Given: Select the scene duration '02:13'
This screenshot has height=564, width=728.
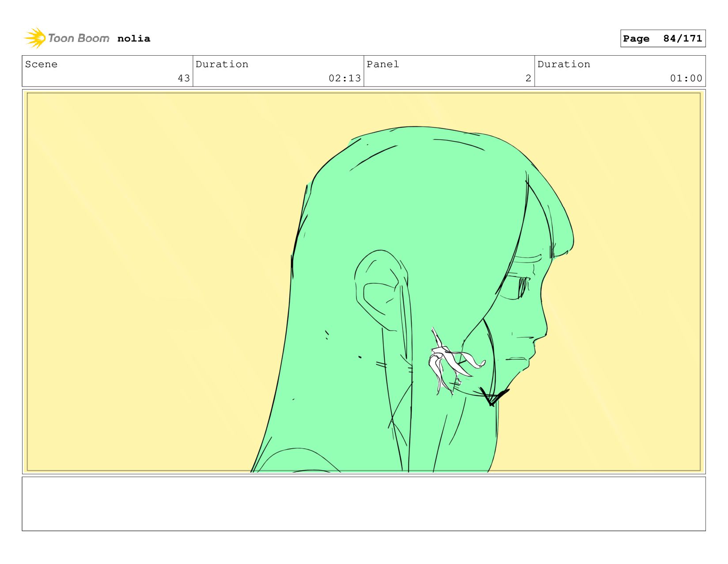Looking at the screenshot, I should 345,78.
